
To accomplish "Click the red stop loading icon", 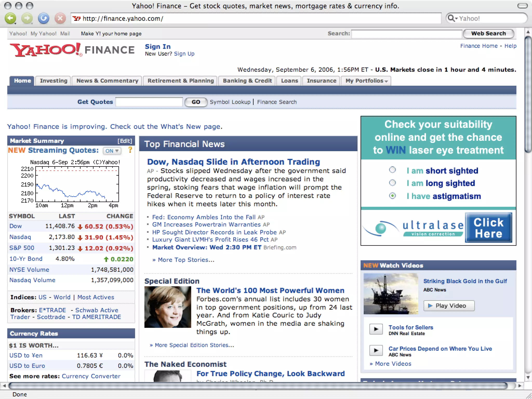I will [60, 18].
